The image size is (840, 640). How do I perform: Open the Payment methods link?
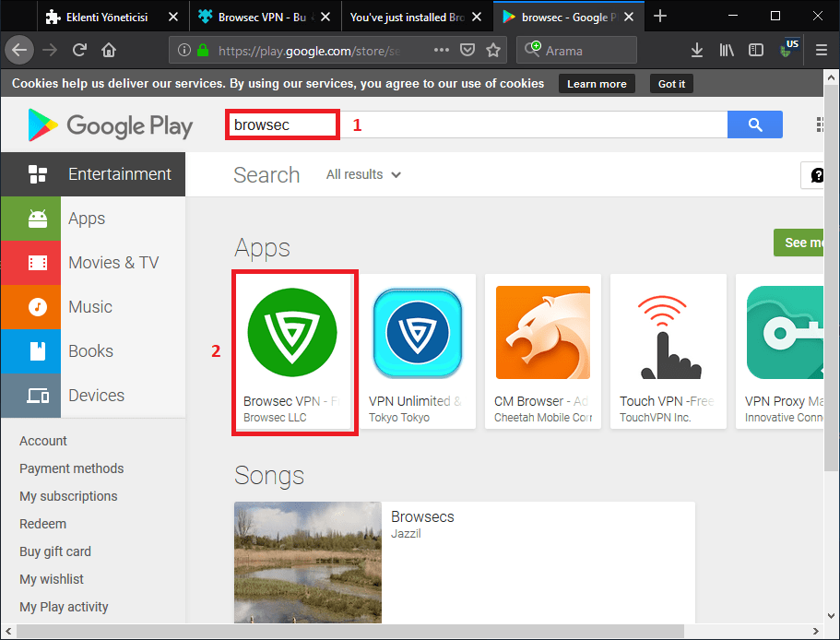(71, 468)
